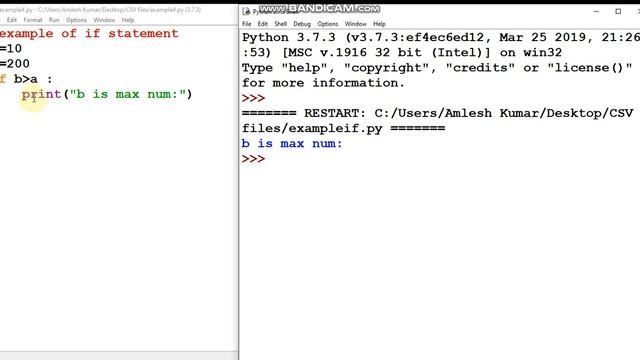Click 'for more information.' text in shell
640x360 pixels.
pos(323,83)
